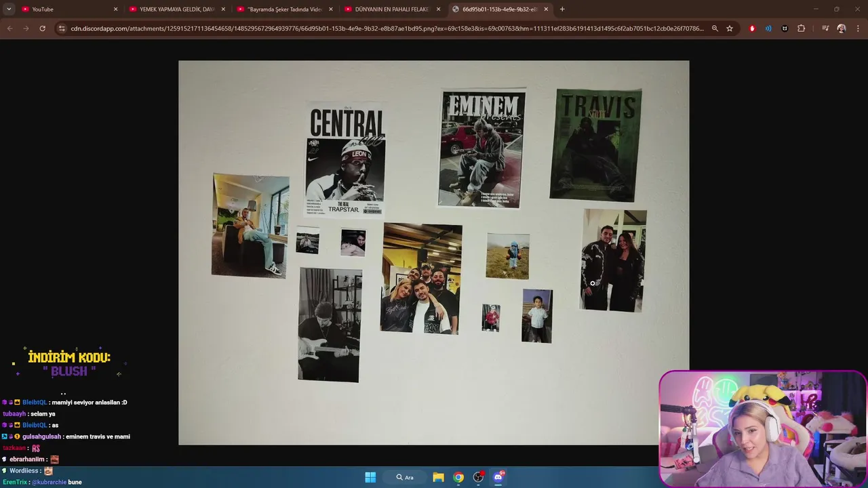The image size is (868, 488).
Task: Click the @kubrarchie mention in chat
Action: pyautogui.click(x=48, y=482)
